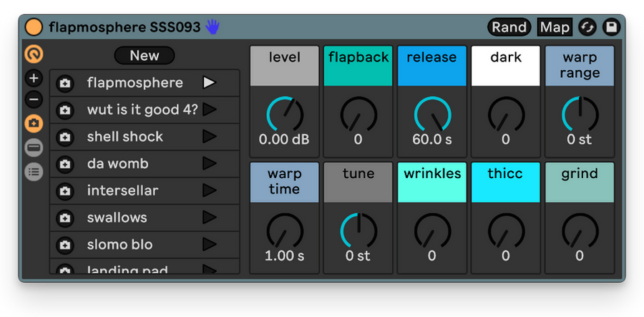Click the tune macro knob

pyautogui.click(x=358, y=230)
